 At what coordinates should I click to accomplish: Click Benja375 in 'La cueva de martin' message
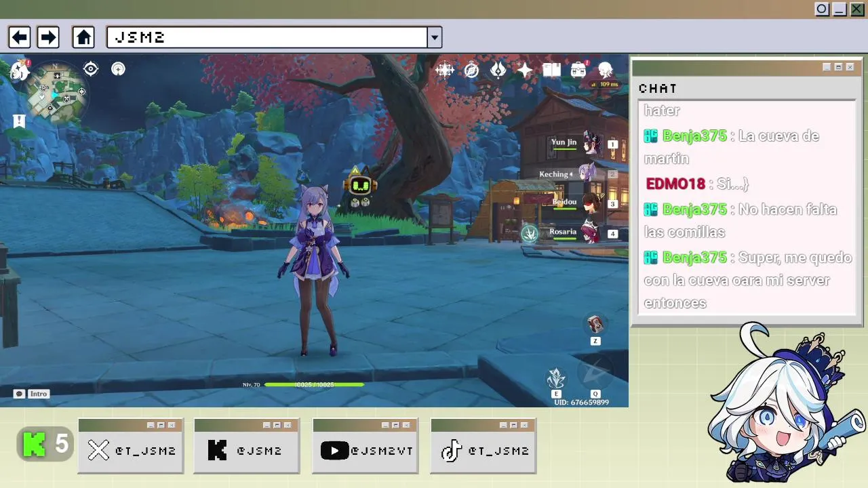click(694, 136)
